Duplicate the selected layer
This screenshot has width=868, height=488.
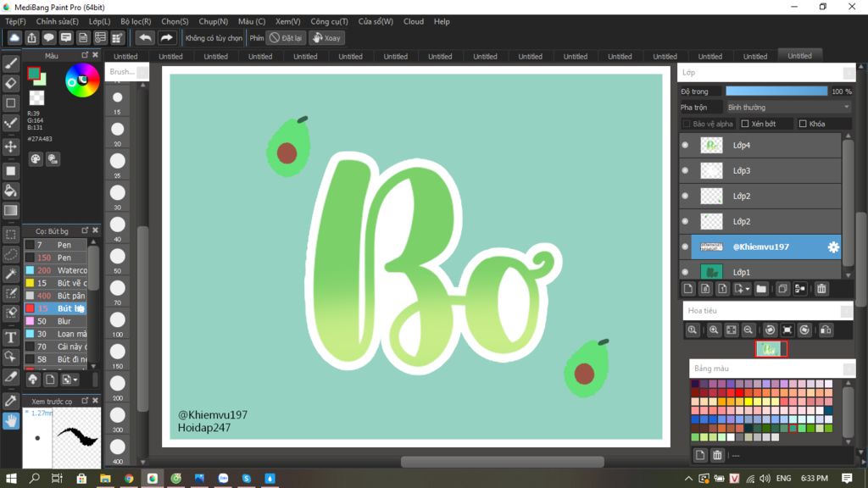(x=782, y=289)
